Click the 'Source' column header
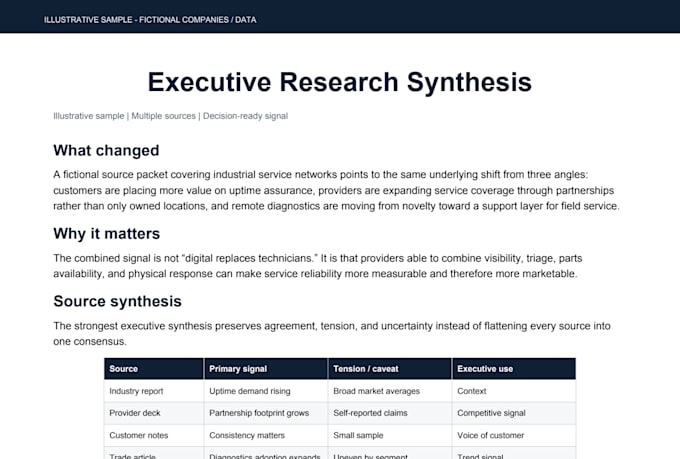Screen dimensions: 680x459 154,369
